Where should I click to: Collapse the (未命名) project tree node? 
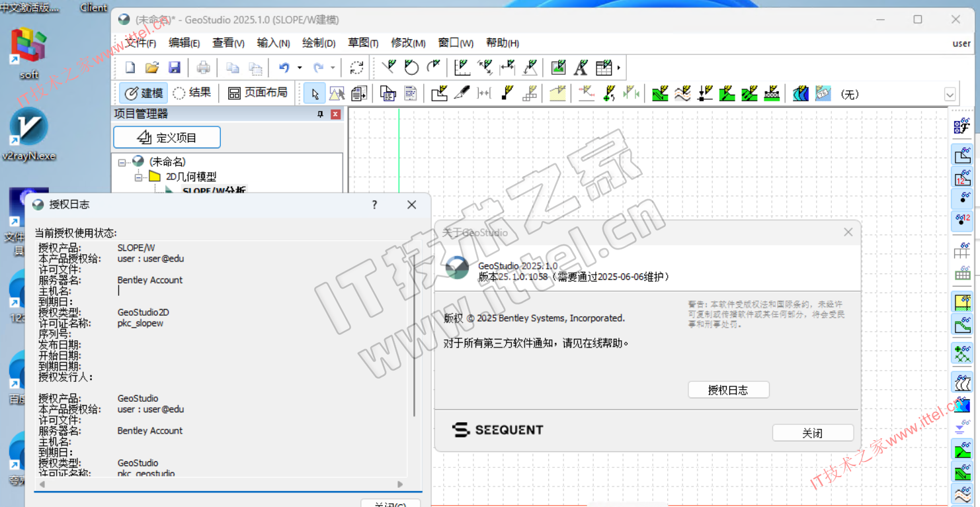coord(122,162)
